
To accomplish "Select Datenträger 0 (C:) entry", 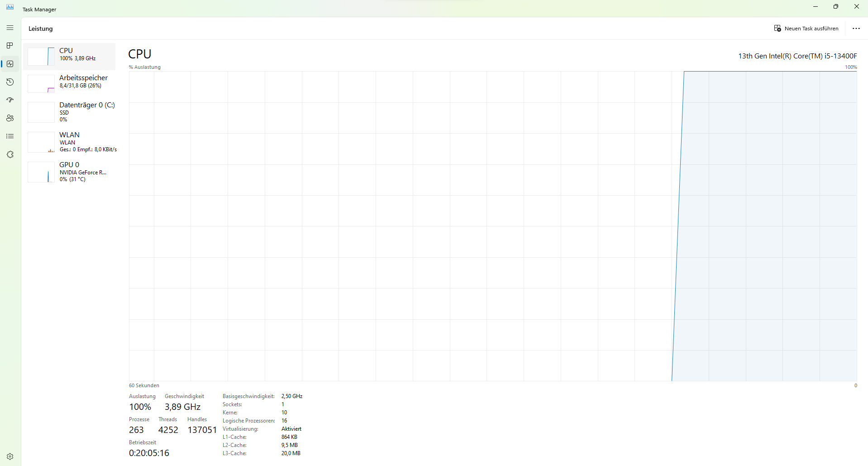I will click(87, 111).
